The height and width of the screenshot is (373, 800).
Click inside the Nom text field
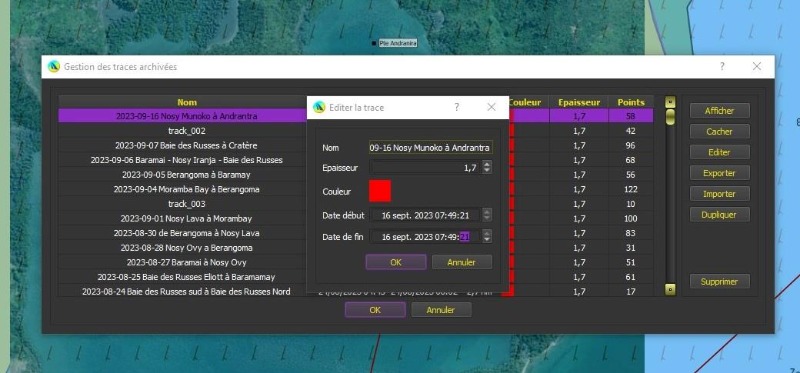pyautogui.click(x=431, y=147)
